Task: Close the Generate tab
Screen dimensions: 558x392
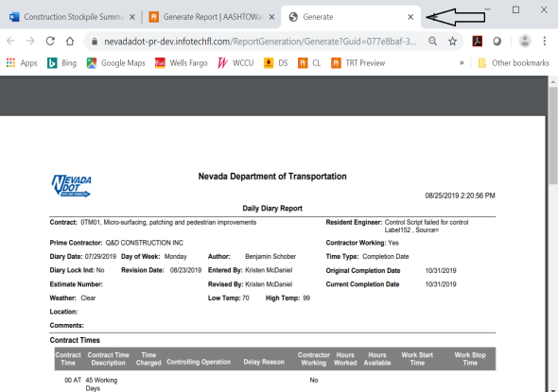Action: click(410, 17)
